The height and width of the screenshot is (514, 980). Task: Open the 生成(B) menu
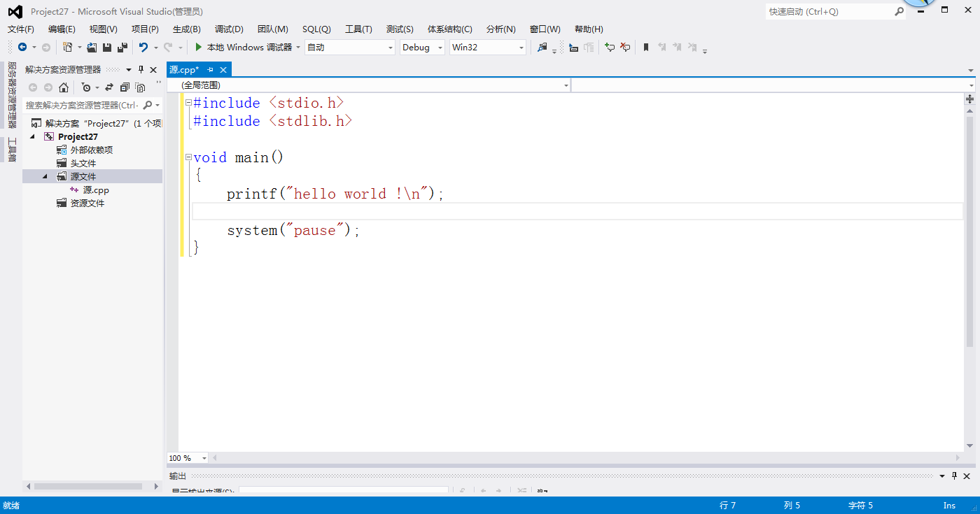coord(187,29)
